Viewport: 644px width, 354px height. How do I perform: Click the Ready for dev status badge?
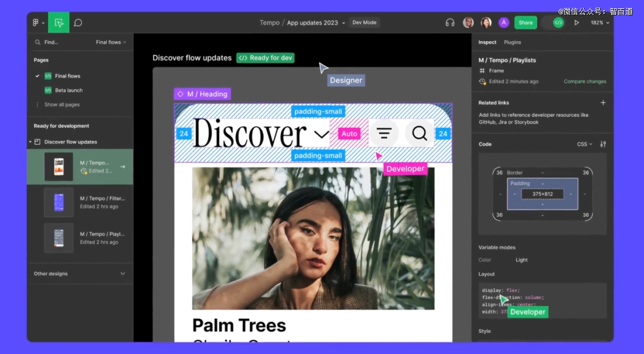click(265, 58)
